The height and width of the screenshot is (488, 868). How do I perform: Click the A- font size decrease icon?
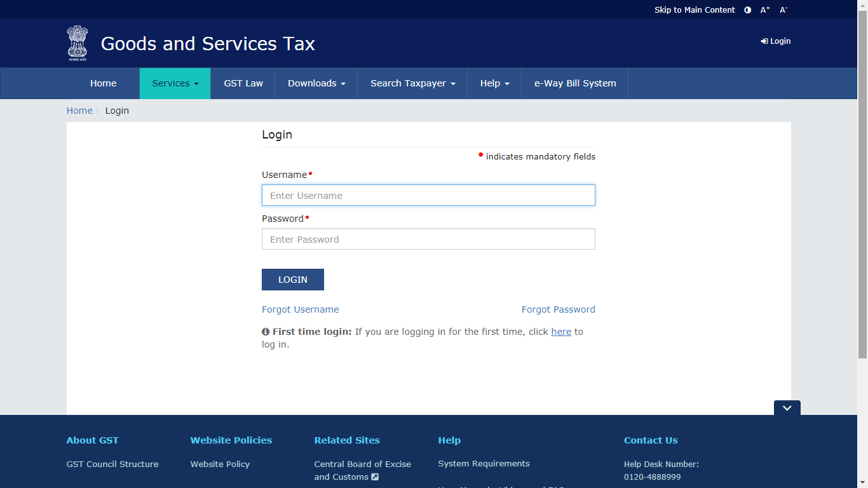(782, 10)
